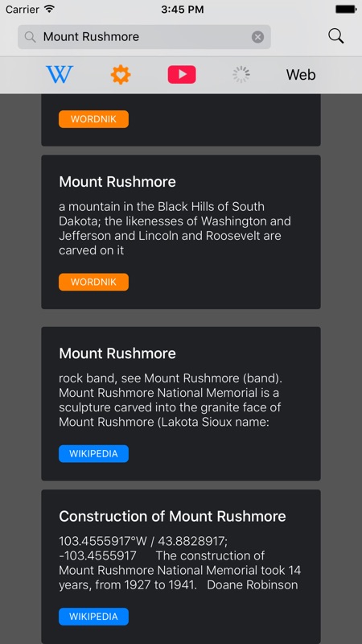
Task: Tap the battery indicator in status bar
Action: click(346, 9)
